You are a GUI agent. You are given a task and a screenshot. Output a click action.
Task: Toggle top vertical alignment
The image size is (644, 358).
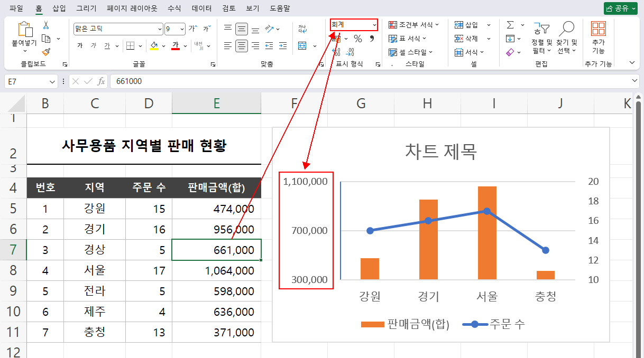coord(228,29)
